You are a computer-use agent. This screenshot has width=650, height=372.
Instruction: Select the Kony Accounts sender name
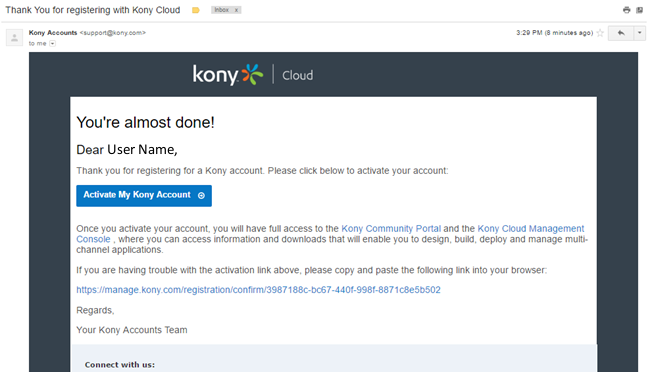point(53,33)
